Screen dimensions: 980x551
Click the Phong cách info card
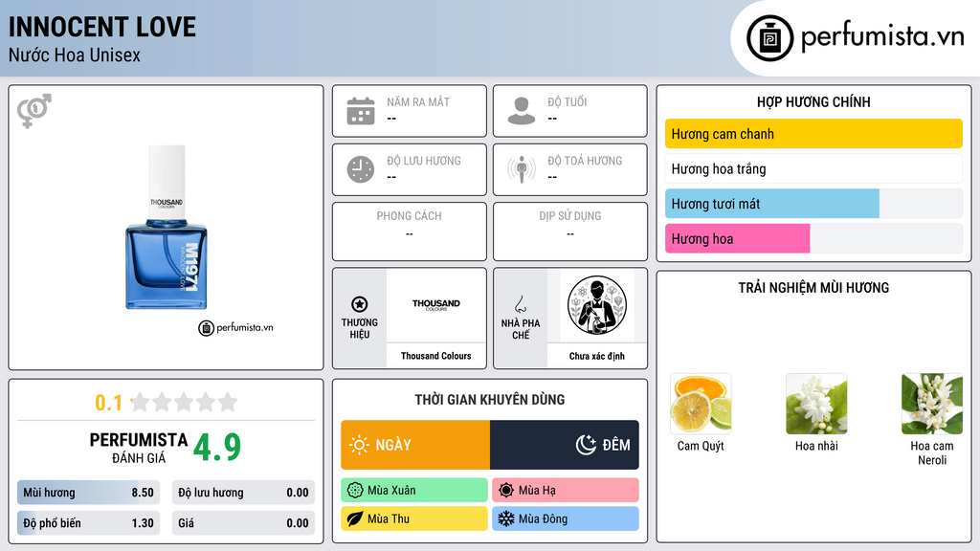[x=410, y=231]
